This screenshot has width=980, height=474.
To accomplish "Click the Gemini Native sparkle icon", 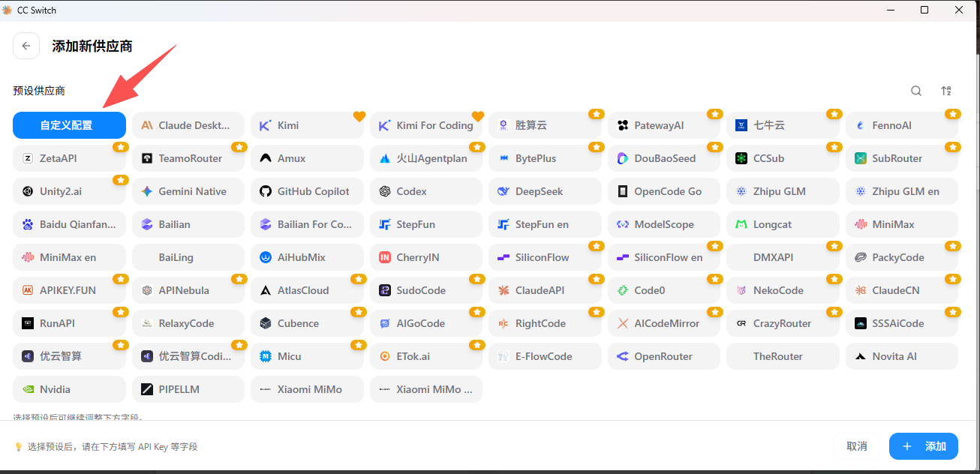I will tap(147, 191).
